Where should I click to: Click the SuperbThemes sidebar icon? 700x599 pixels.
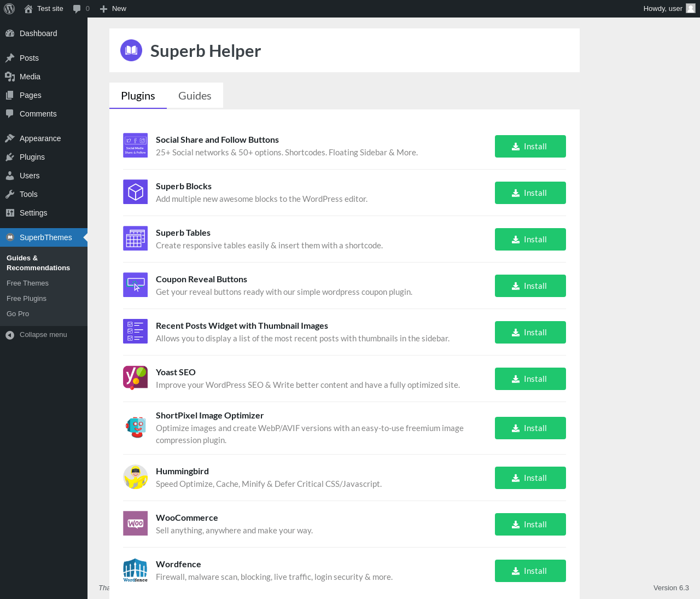(10, 237)
